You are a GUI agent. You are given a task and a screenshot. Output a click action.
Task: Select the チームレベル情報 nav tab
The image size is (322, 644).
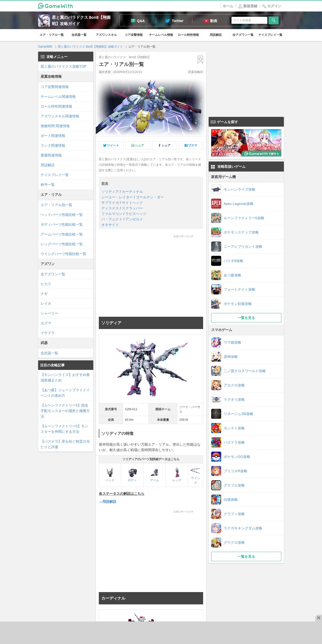point(161,35)
